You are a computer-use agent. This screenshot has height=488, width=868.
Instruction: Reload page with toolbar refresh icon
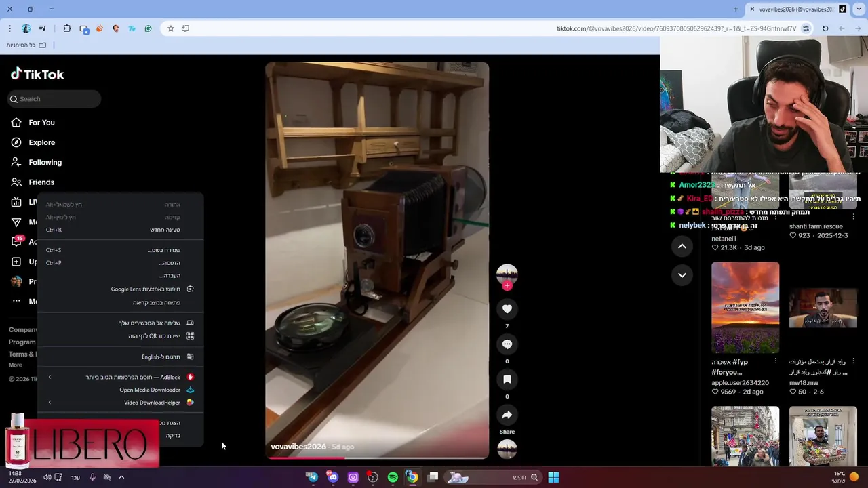tap(825, 28)
